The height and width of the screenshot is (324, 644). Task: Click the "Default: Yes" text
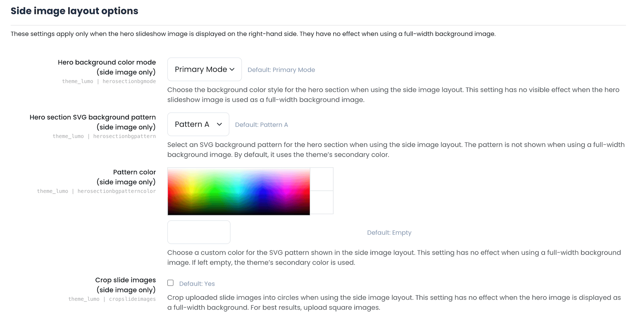(x=197, y=284)
